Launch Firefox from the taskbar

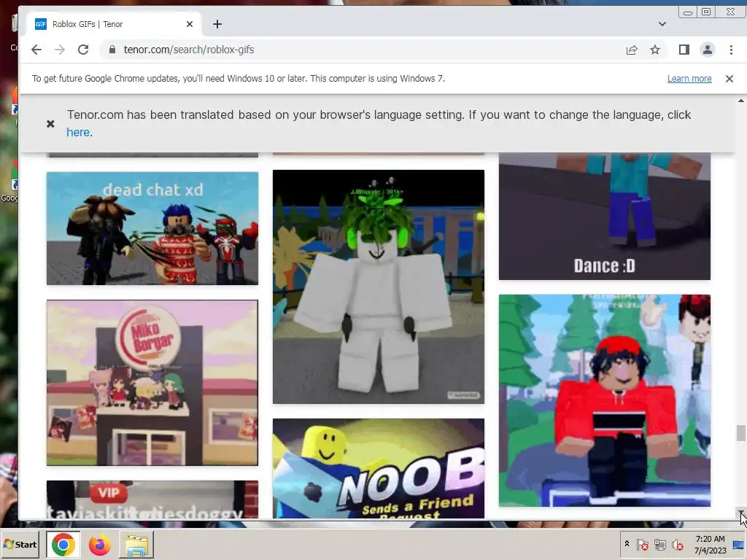pos(99,544)
